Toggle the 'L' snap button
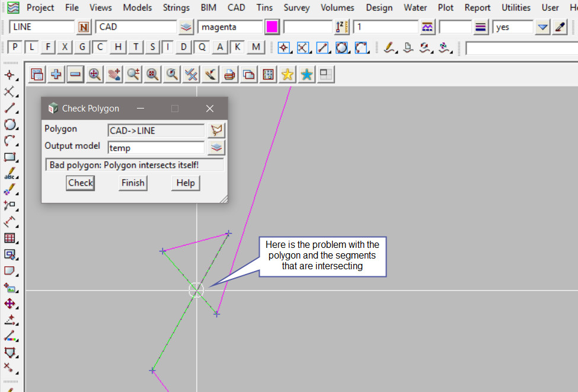The image size is (578, 392). click(x=31, y=47)
